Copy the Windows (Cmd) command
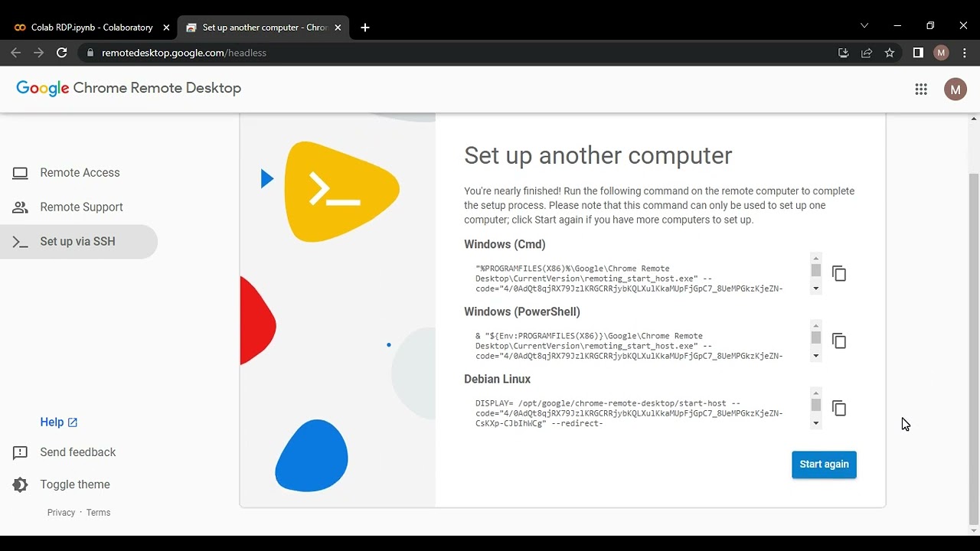 [x=839, y=274]
